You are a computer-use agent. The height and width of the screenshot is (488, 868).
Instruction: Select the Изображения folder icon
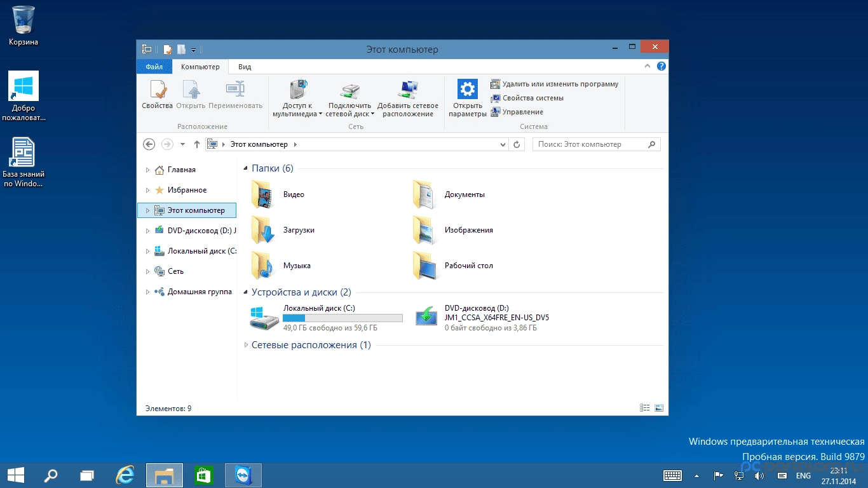pos(424,230)
